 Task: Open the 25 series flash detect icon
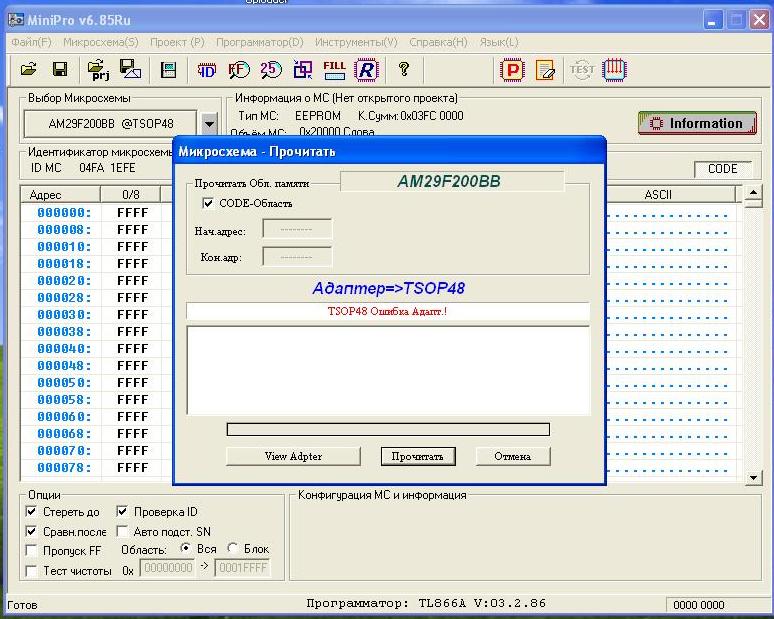(271, 69)
